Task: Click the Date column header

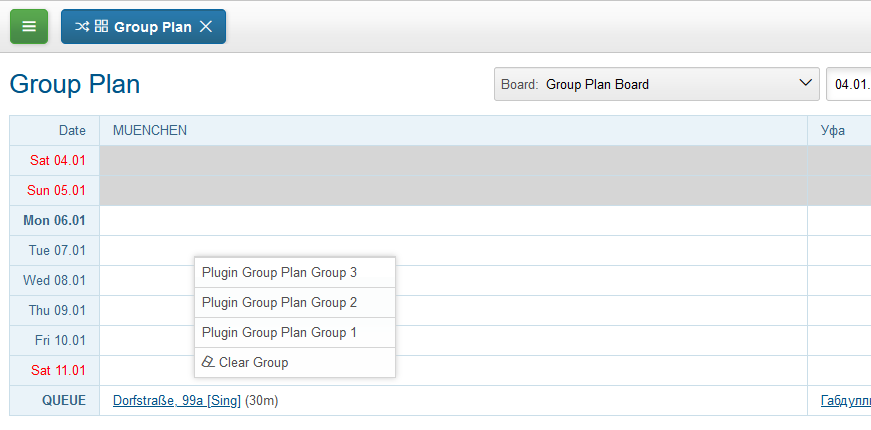Action: click(72, 131)
